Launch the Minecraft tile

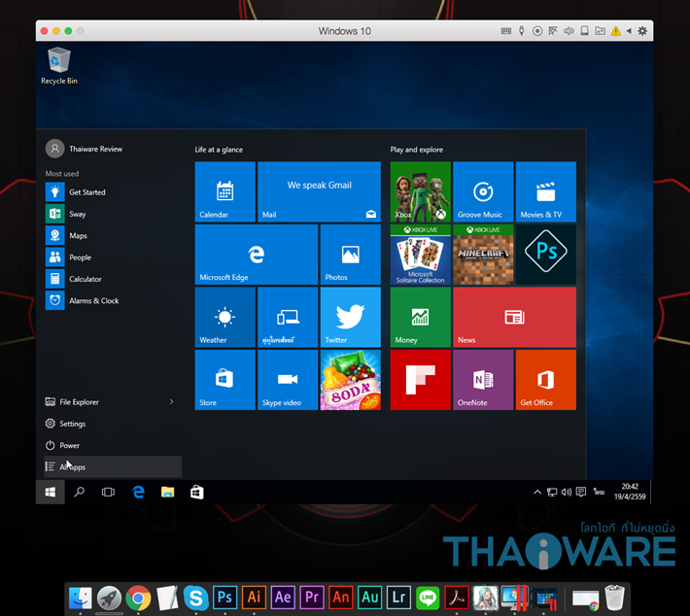tap(483, 255)
